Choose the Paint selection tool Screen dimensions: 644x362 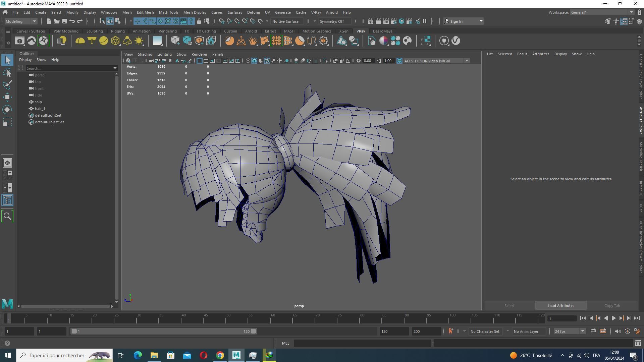[7, 85]
